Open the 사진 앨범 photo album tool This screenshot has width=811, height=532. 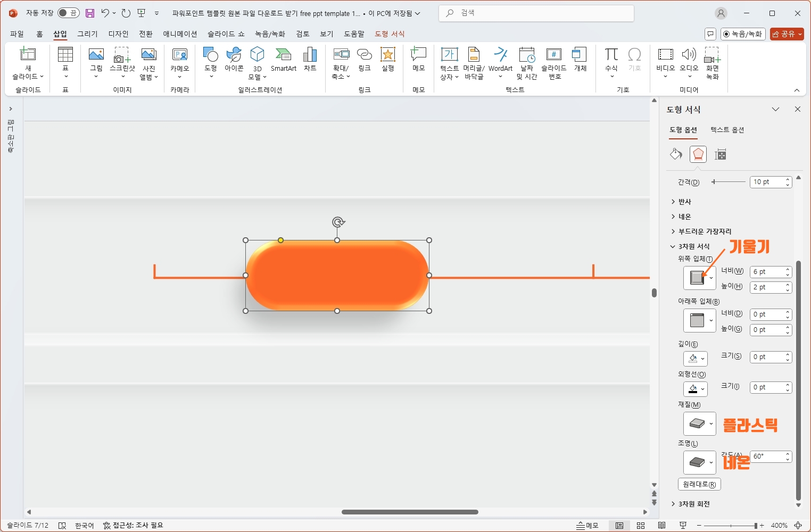149,63
